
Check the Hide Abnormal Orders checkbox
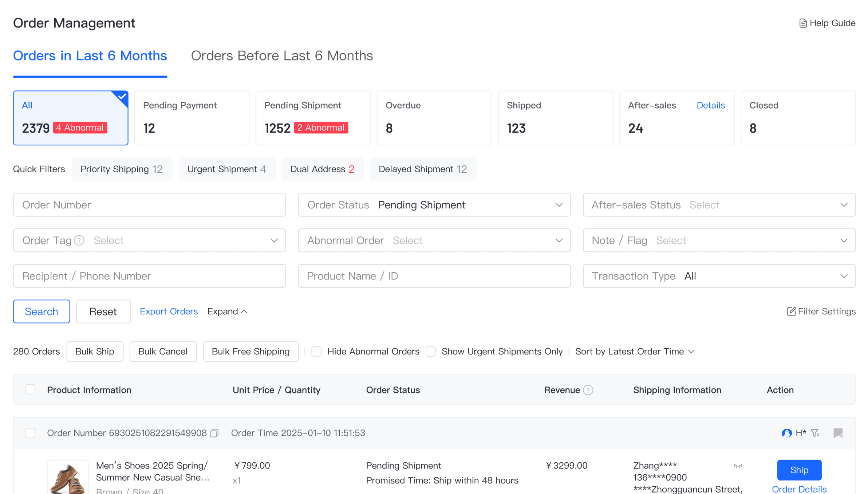click(316, 352)
